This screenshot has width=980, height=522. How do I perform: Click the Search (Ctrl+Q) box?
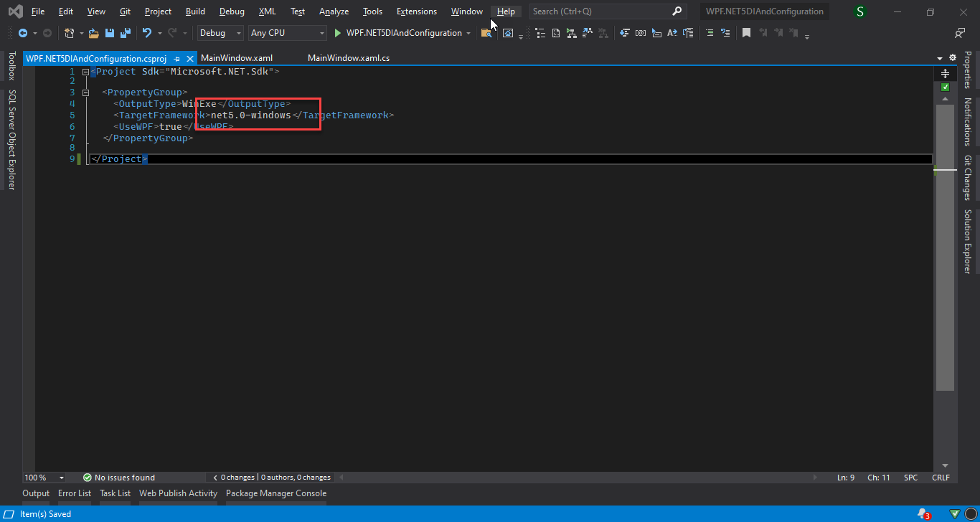601,11
